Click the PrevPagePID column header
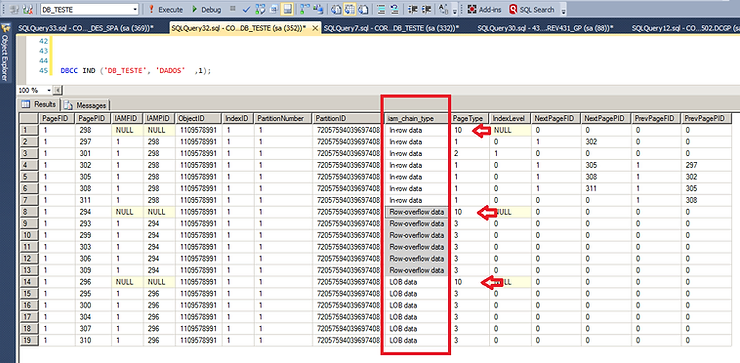This screenshot has height=363, width=740. [707, 118]
